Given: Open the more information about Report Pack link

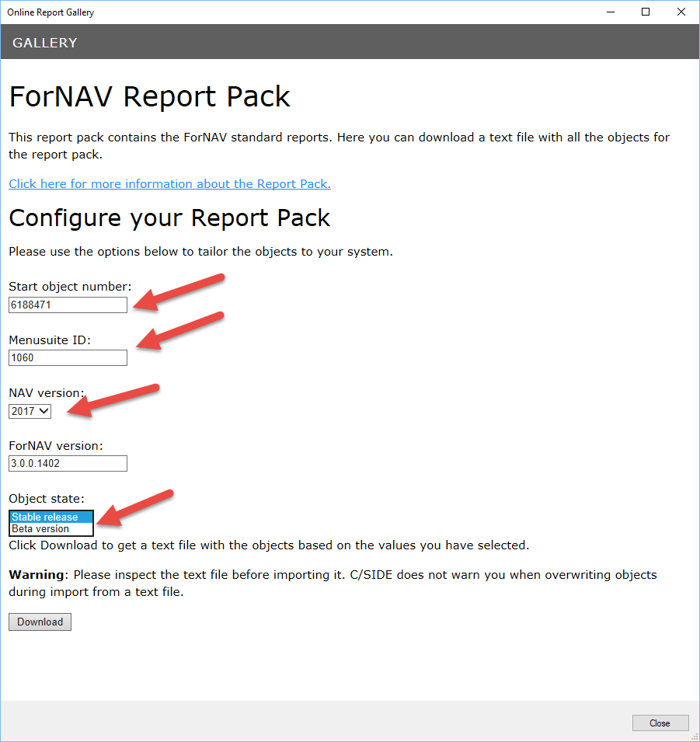Looking at the screenshot, I should pos(169,184).
